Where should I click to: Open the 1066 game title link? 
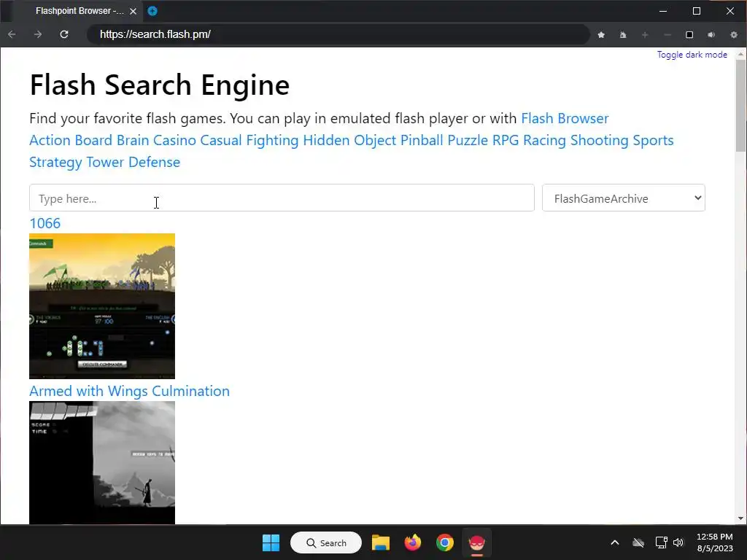44,223
